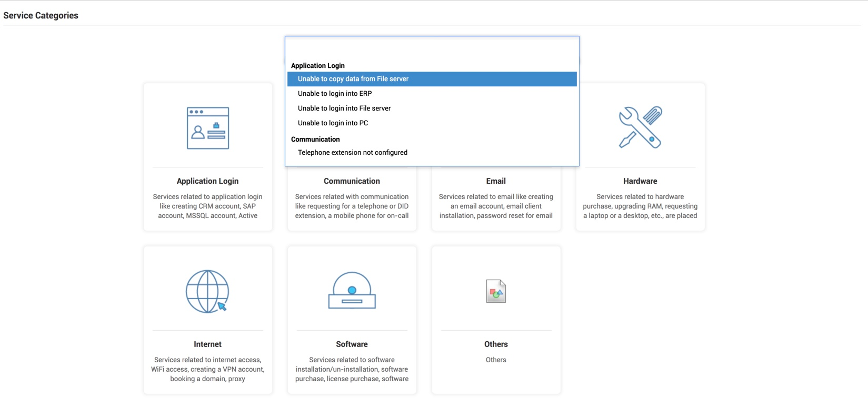Image resolution: width=868 pixels, height=416 pixels.
Task: Click the Hardware wrench and screwdriver icon
Action: [x=640, y=127]
